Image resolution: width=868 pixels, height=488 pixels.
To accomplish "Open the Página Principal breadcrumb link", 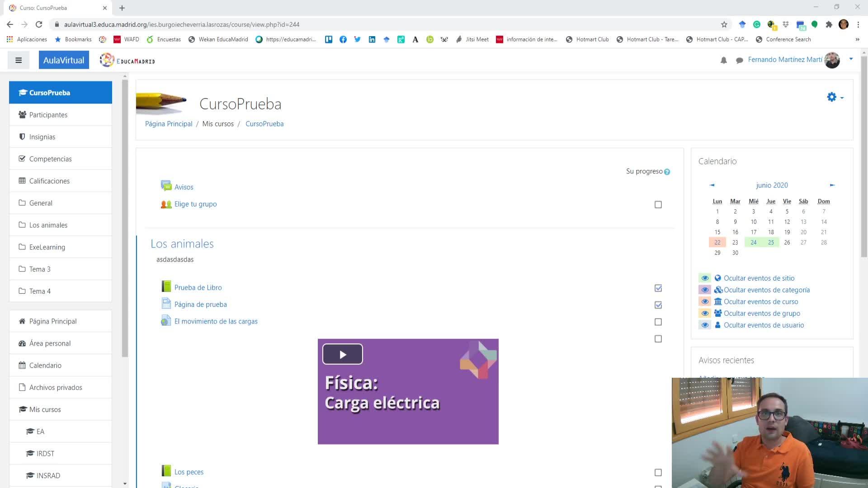I will pyautogui.click(x=168, y=124).
